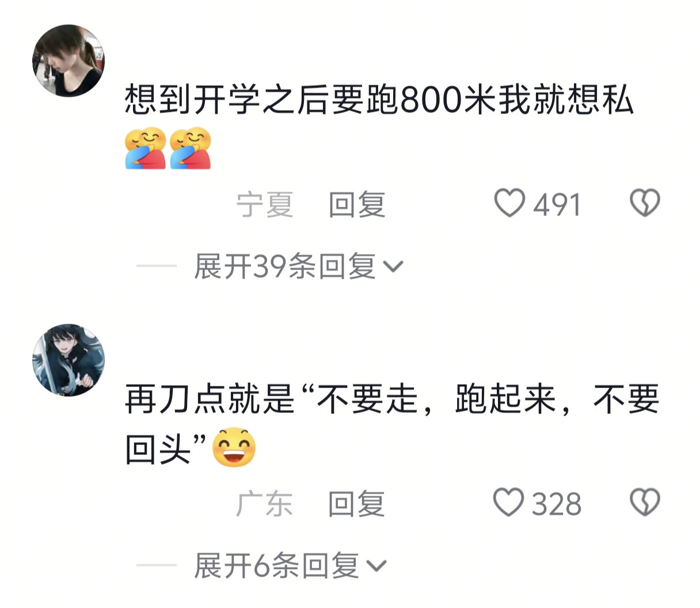Dislike the 800米 comment with broken heart

[x=645, y=203]
